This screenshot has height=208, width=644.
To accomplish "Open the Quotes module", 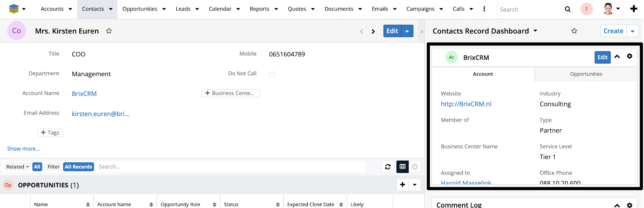I will 297,9.
